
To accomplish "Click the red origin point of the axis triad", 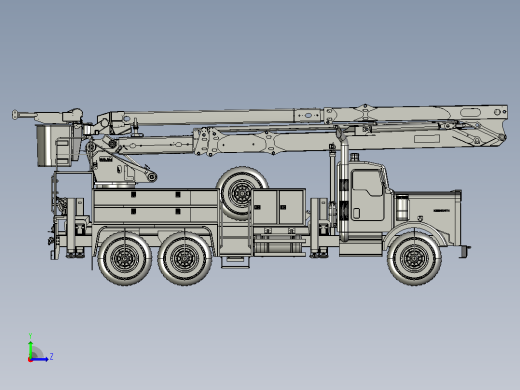I will pyautogui.click(x=30, y=360).
